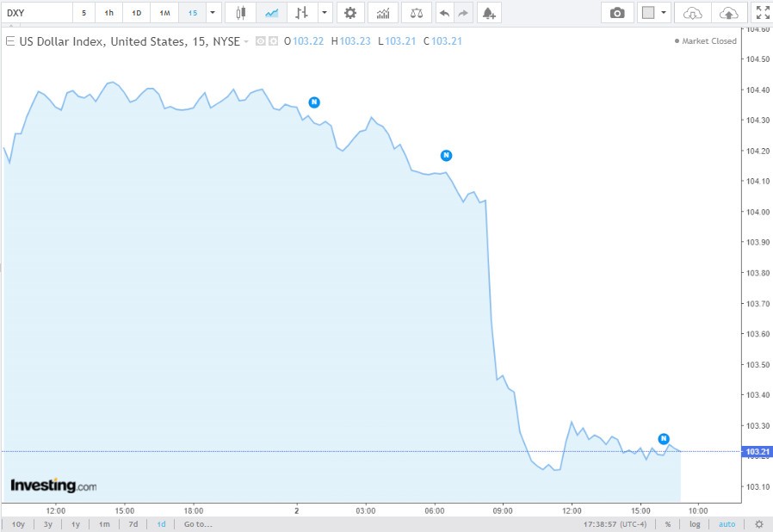Select the 1D interval
The height and width of the screenshot is (532, 773).
[x=137, y=13]
